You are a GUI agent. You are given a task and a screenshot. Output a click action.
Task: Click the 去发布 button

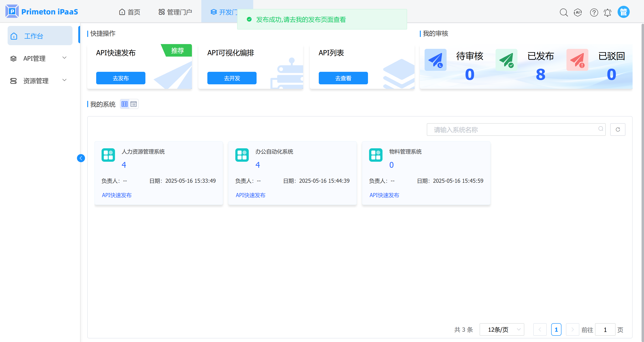click(x=121, y=78)
